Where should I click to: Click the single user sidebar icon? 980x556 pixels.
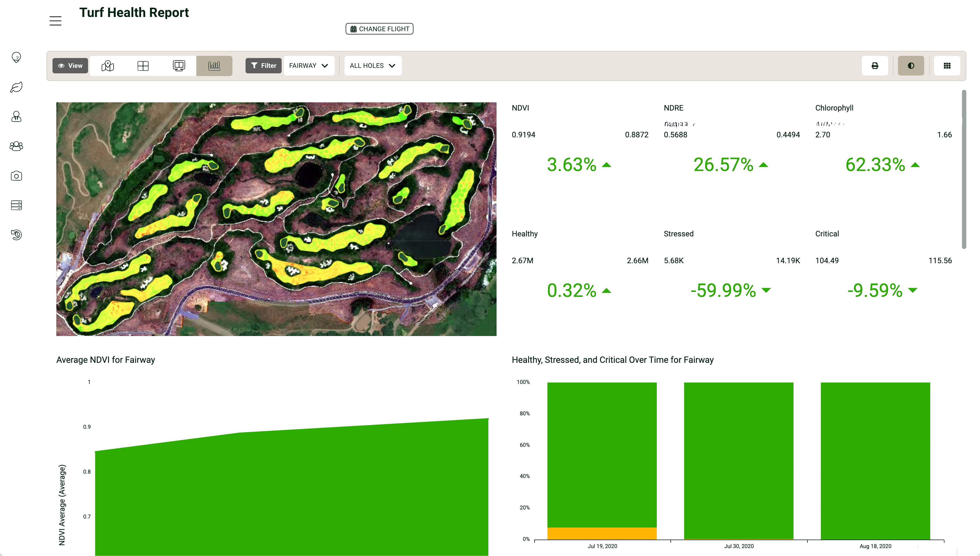coord(16,117)
